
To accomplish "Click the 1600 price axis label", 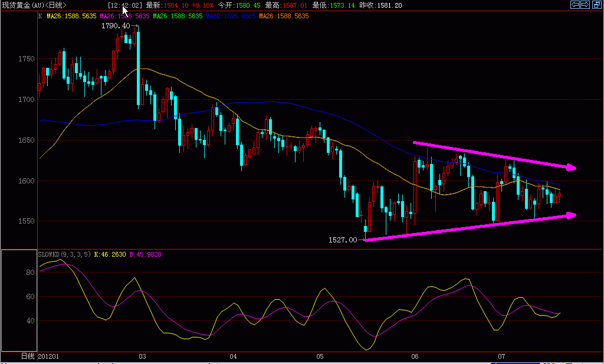I will coord(26,181).
